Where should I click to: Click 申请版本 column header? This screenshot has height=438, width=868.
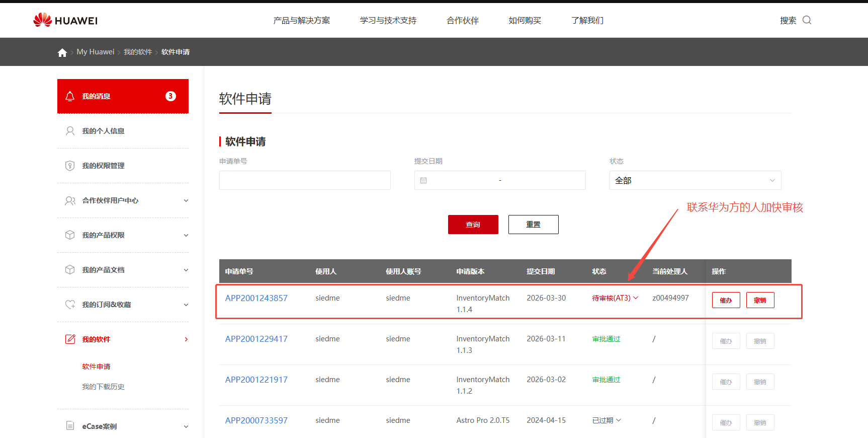pos(470,271)
